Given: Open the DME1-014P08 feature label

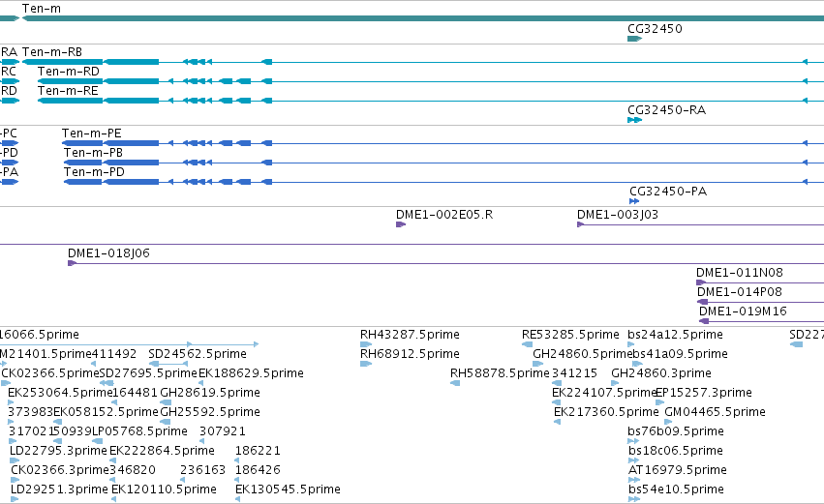Looking at the screenshot, I should (x=740, y=292).
